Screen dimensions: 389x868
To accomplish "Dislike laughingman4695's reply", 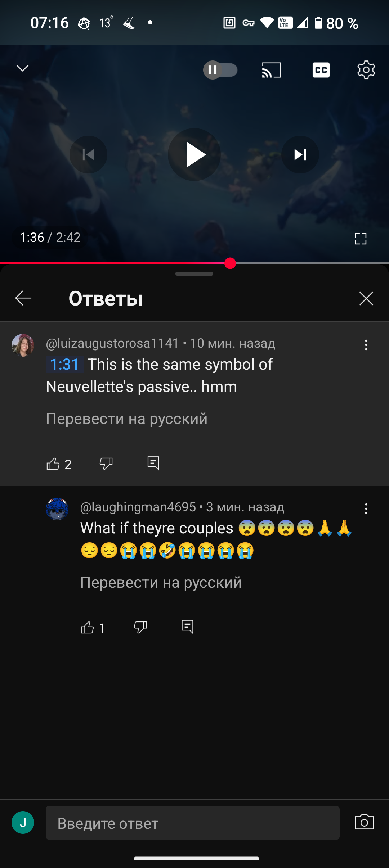I will coord(140,627).
